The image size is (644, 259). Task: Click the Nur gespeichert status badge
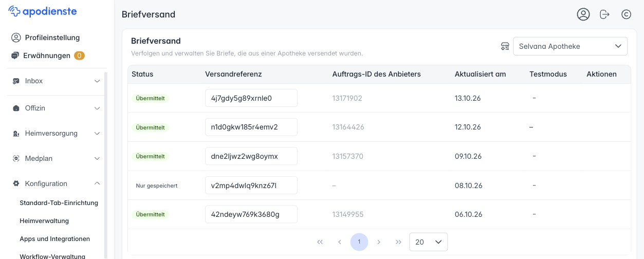(x=157, y=186)
